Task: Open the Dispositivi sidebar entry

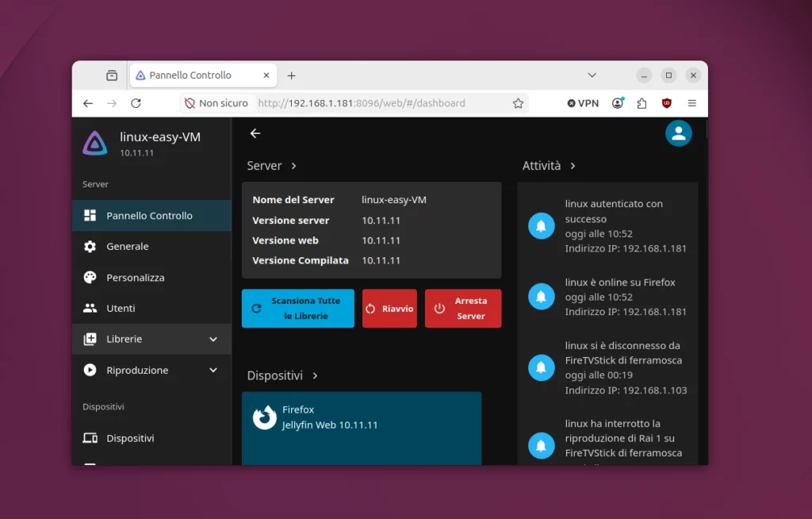Action: pos(151,438)
